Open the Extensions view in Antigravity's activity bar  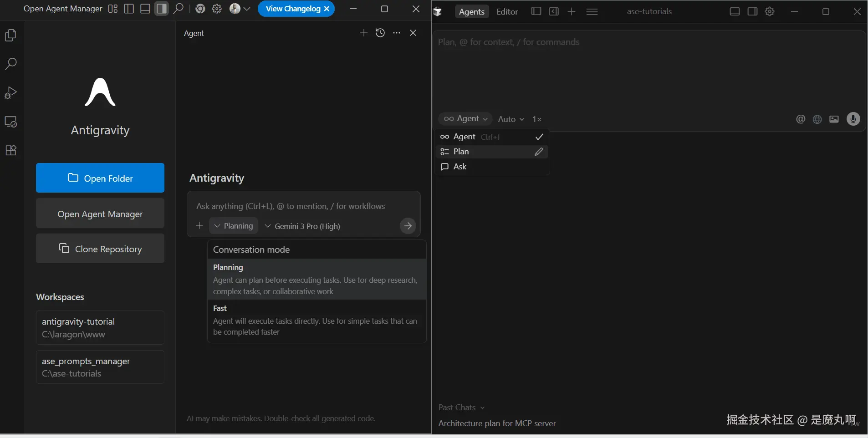(x=11, y=150)
